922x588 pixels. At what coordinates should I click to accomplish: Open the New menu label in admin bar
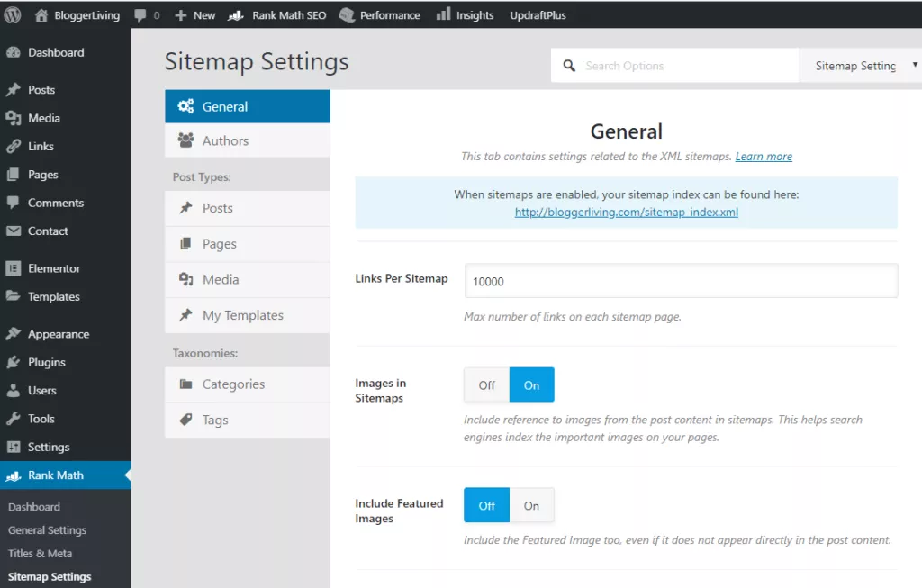pyautogui.click(x=204, y=15)
